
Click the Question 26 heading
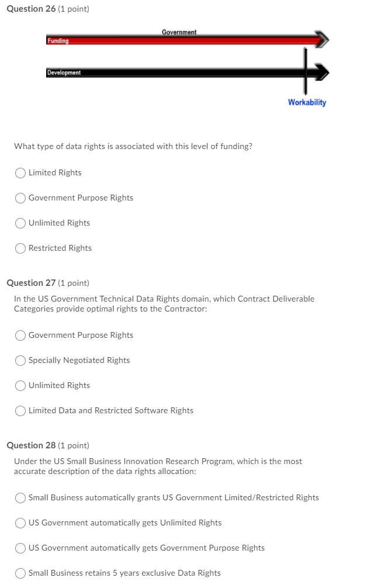pyautogui.click(x=32, y=9)
